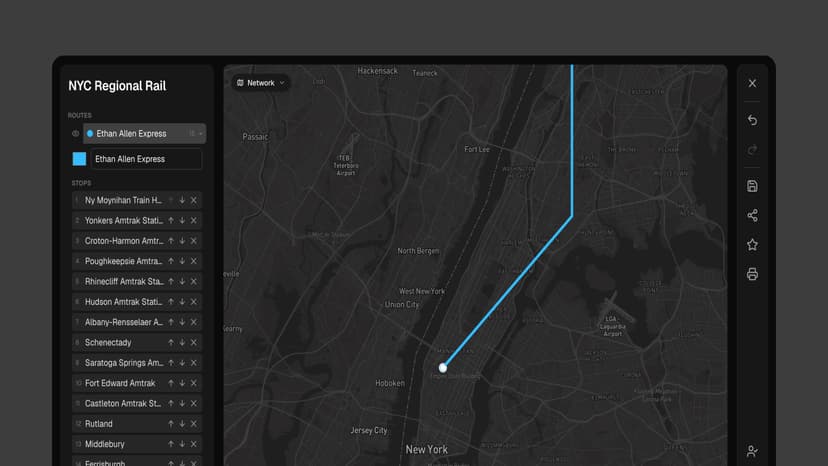This screenshot has height=466, width=828.
Task: Remove the Castleton Amtrak stop
Action: tap(194, 404)
